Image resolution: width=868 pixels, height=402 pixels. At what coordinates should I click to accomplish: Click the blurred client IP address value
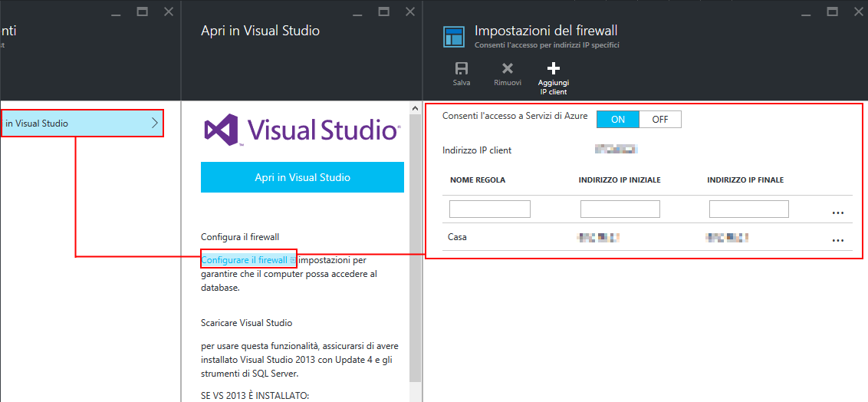pos(616,149)
